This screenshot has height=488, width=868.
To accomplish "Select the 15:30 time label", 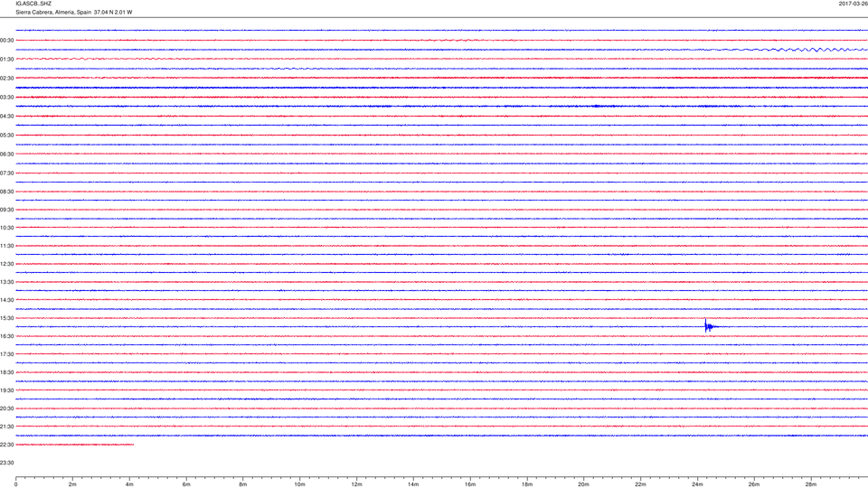I will (6, 318).
